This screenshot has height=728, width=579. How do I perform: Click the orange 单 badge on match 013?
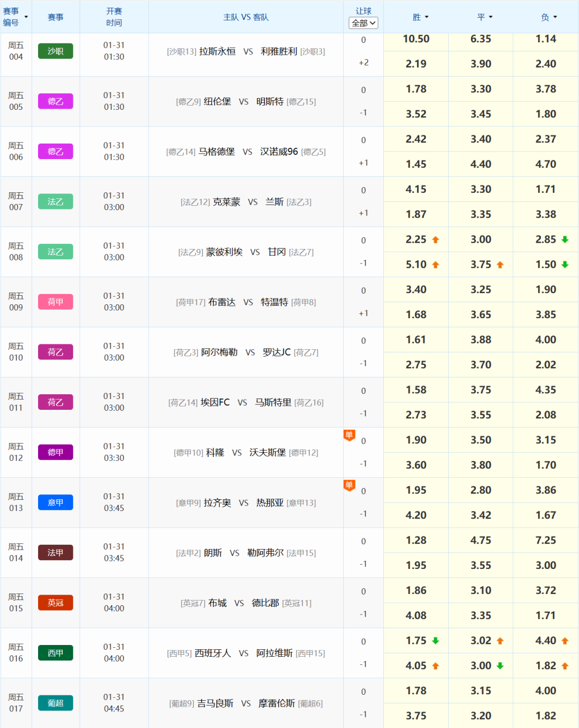click(x=349, y=486)
